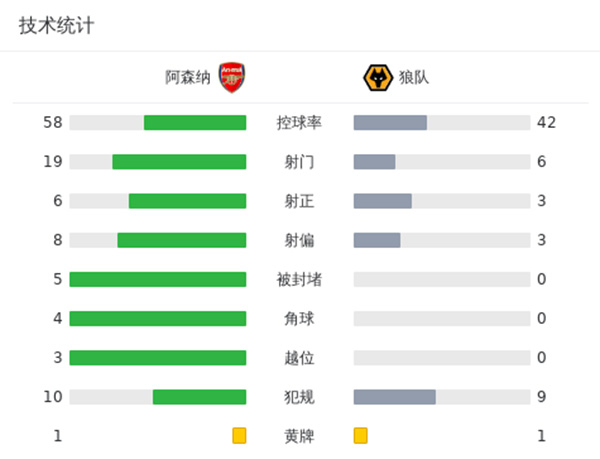Click the 控球率 stat label

299,123
